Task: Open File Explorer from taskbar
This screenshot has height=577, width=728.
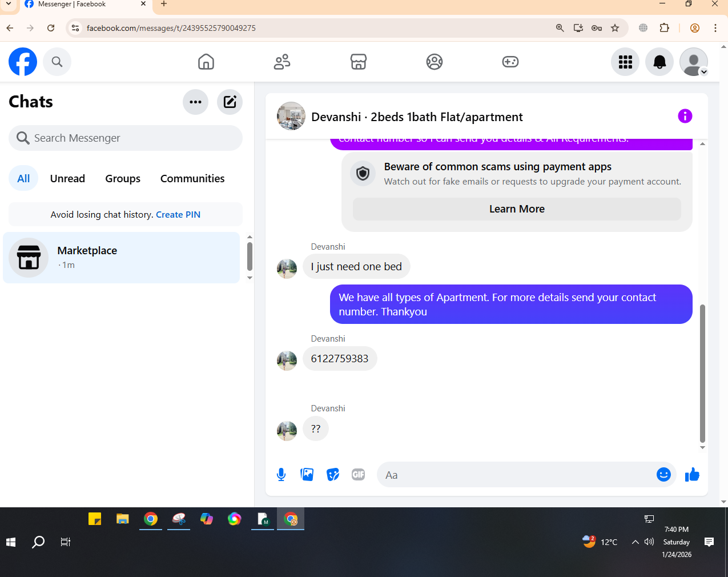Action: [x=123, y=519]
